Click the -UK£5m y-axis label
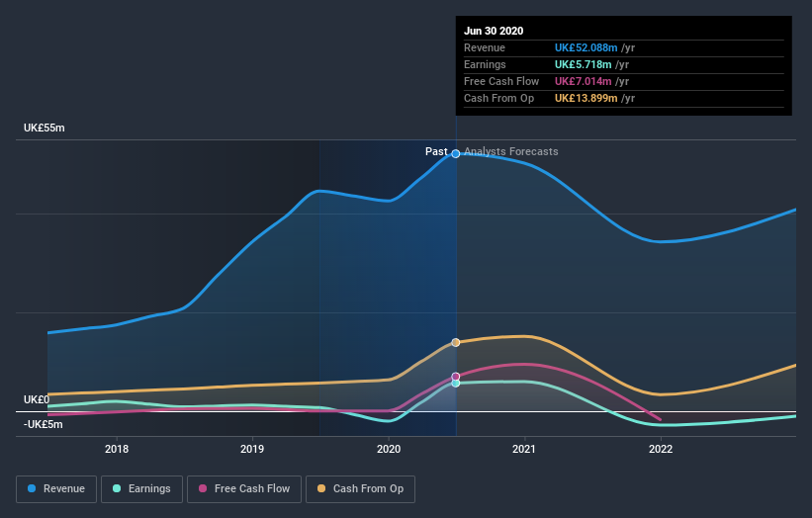Viewport: 812px width, 518px height. pos(43,424)
